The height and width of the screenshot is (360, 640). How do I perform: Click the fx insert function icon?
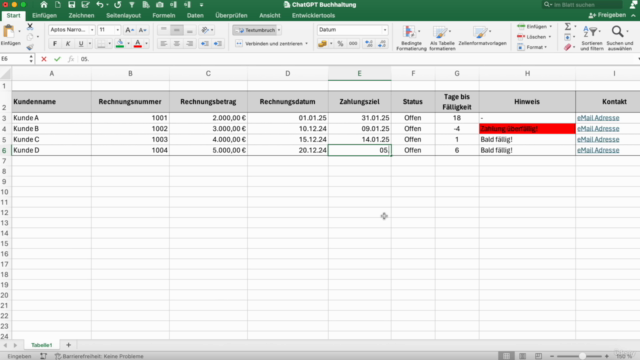[x=71, y=59]
